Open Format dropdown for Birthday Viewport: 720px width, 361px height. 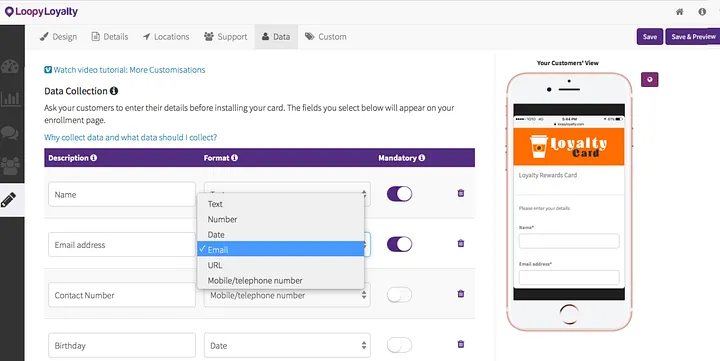tap(287, 345)
